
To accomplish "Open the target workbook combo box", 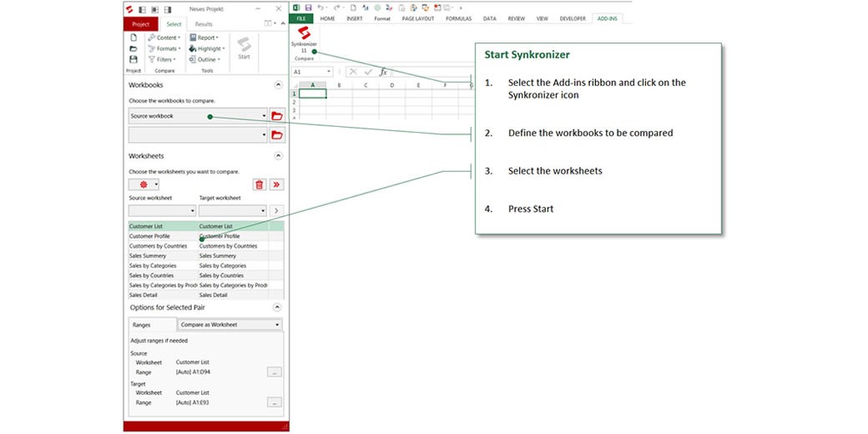I will (198, 135).
